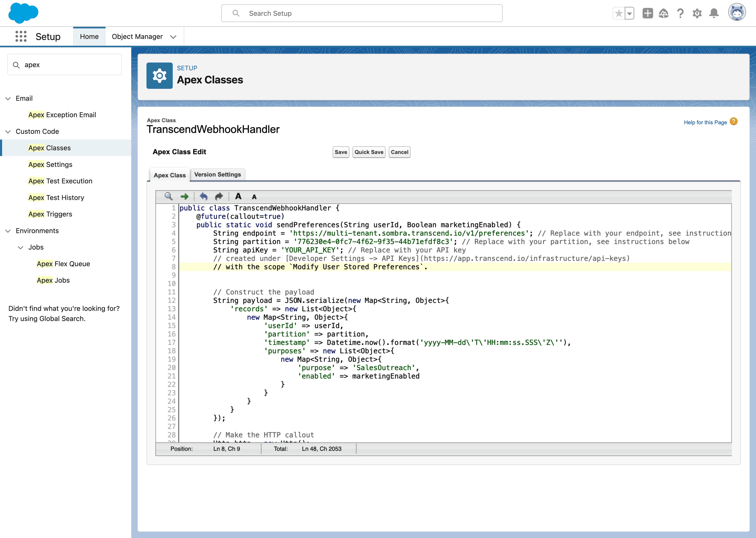Collapse the Jobs section under Environments
This screenshot has width=756, height=538.
pos(20,247)
